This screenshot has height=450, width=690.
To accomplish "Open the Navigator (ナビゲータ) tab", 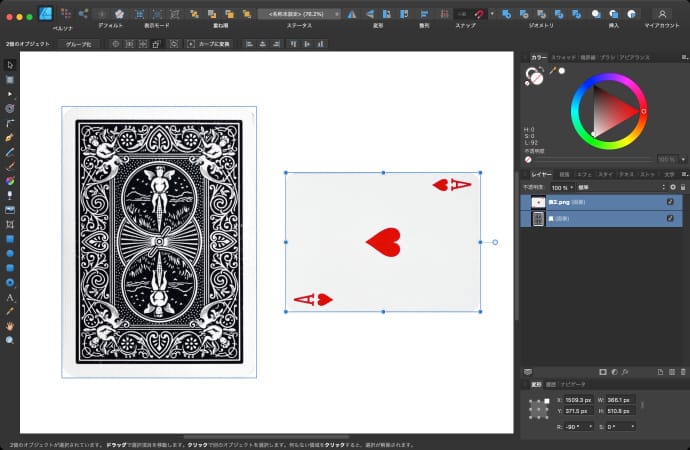I will pyautogui.click(x=573, y=384).
